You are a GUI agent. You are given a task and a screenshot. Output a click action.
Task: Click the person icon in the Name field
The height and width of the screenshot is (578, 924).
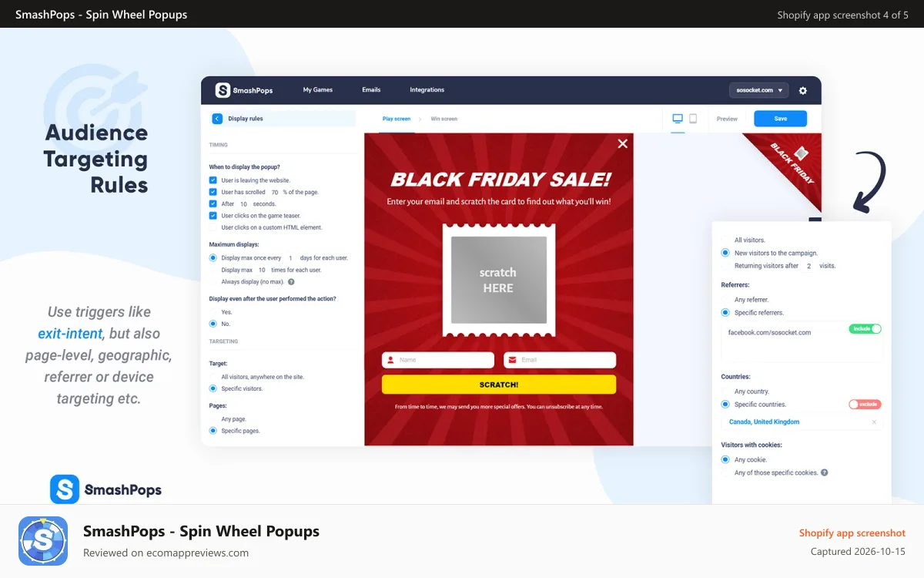[391, 360]
